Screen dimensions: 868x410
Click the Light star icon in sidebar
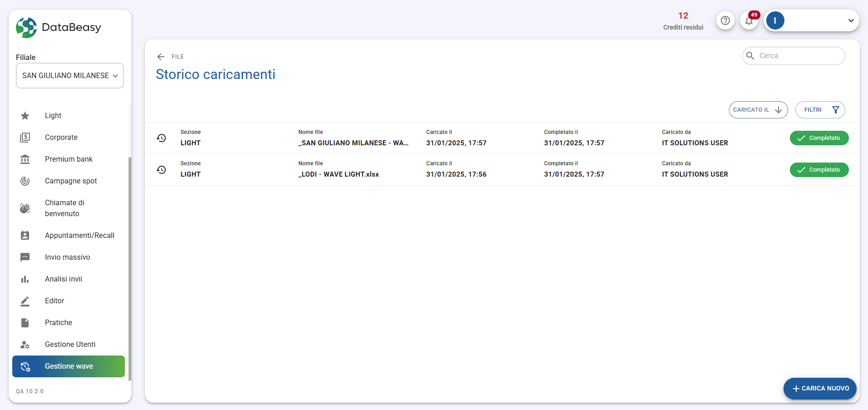click(x=25, y=116)
